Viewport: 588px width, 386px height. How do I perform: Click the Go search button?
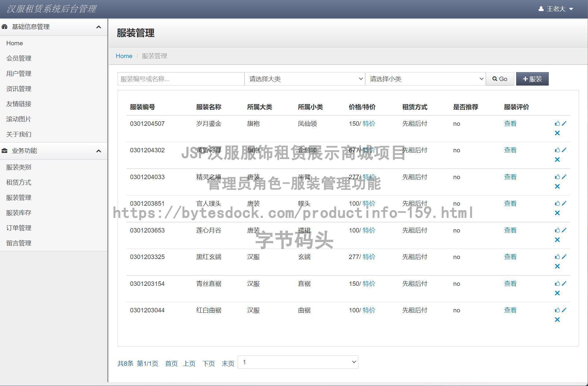point(500,79)
